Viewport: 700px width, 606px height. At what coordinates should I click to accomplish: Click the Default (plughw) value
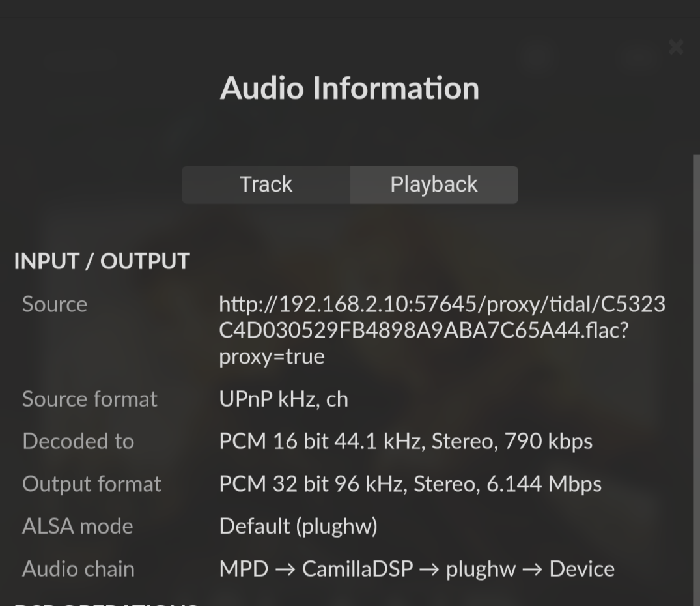pos(298,527)
